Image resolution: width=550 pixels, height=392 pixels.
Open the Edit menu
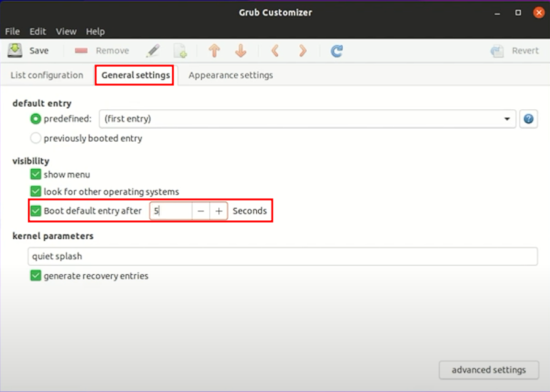[x=37, y=31]
